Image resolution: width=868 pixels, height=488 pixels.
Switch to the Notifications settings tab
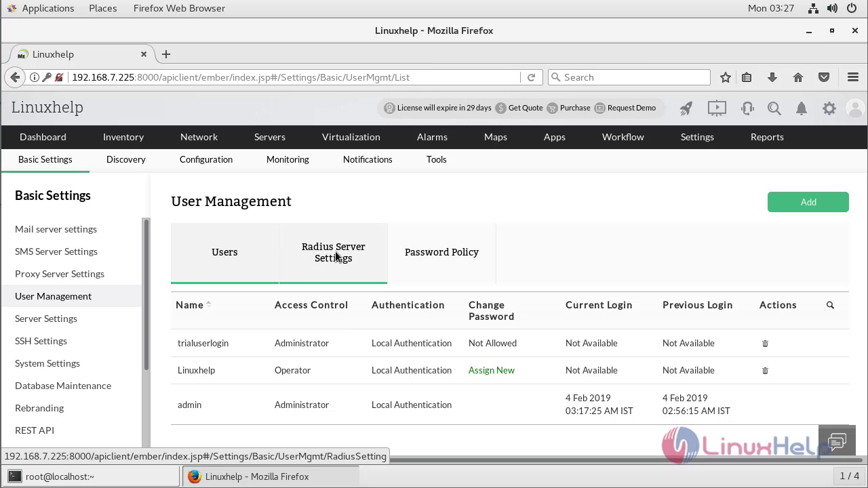(x=368, y=159)
